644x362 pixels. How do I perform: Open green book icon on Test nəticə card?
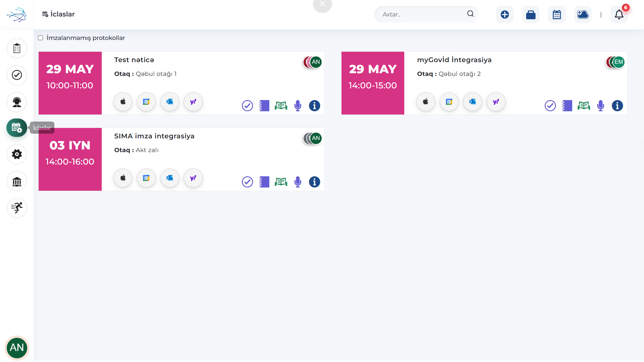coord(281,106)
